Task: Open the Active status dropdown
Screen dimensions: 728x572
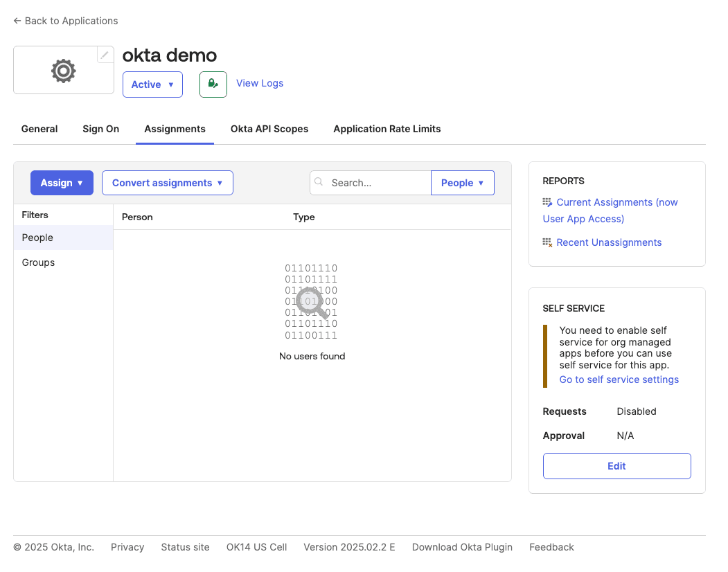Action: 152,84
